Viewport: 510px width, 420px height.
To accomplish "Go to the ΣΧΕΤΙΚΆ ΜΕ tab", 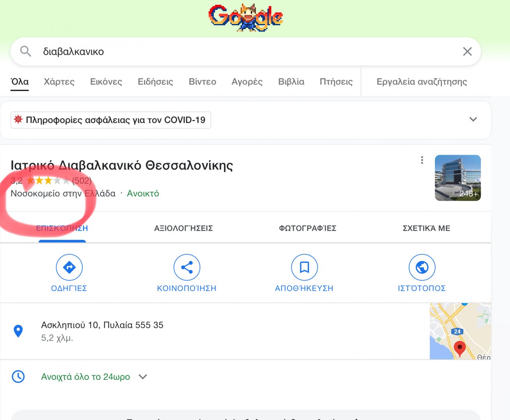I will [426, 228].
